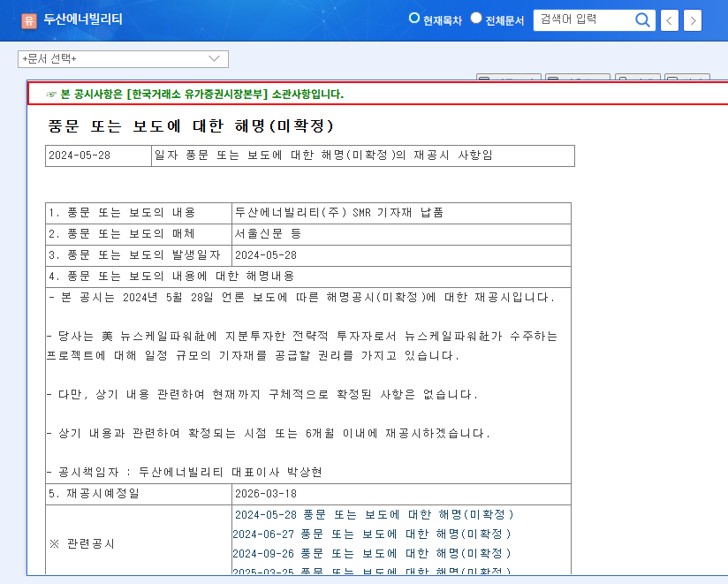
Task: Open related disclosure dated 2024-06-27
Action: point(371,534)
